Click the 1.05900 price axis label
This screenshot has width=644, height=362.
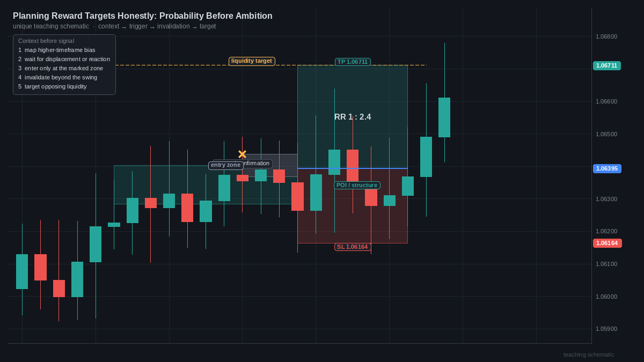pos(606,329)
